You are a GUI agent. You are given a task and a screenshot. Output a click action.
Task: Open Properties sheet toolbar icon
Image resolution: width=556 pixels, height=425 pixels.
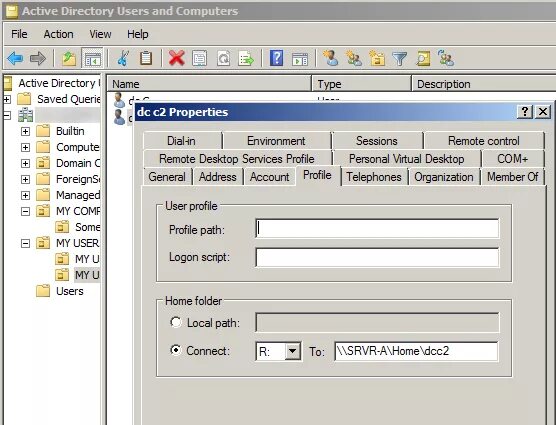(x=200, y=58)
